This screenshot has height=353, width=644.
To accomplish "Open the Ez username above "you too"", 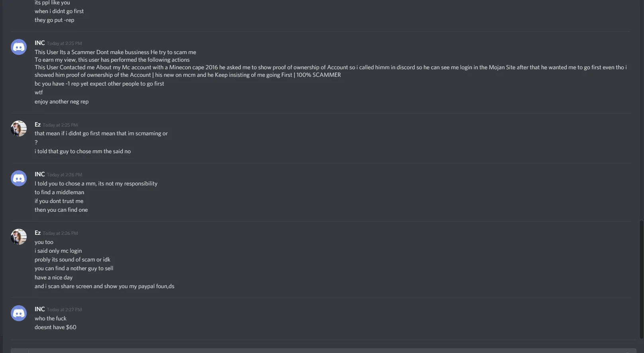I will [37, 233].
